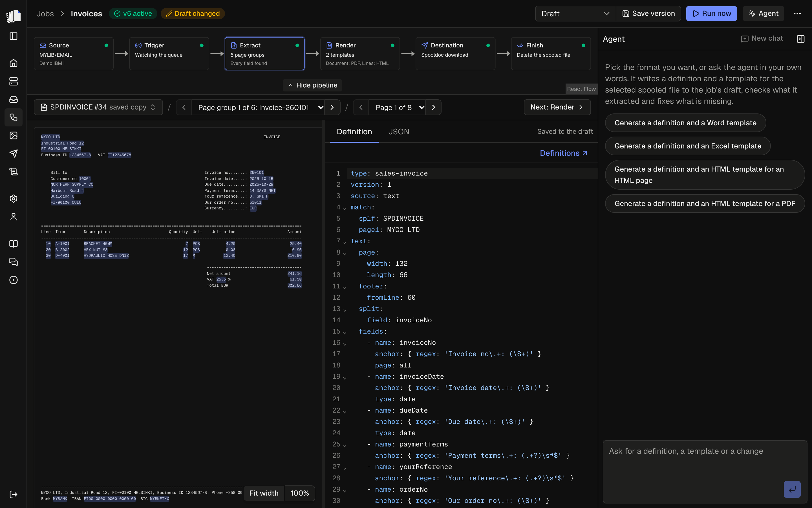Toggle the sidebar panel icon
This screenshot has height=508, width=812.
[x=14, y=36]
